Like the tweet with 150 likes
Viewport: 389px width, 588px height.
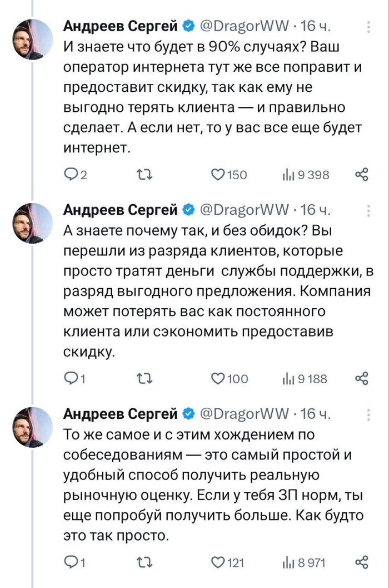point(218,176)
